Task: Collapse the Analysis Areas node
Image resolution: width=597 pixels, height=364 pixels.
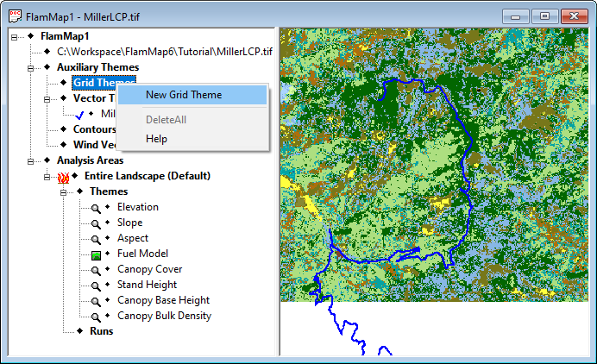Action: tap(30, 161)
